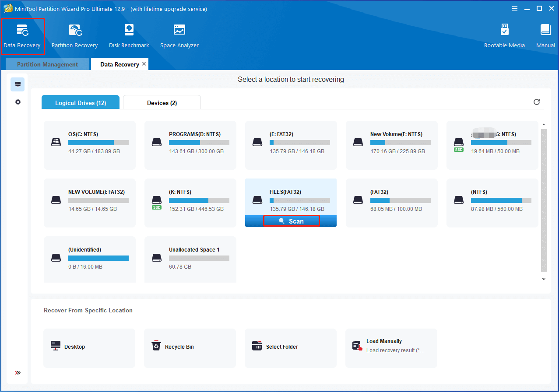
Task: Click the 14.65 GB / 14.65 GB text
Action: click(x=92, y=209)
